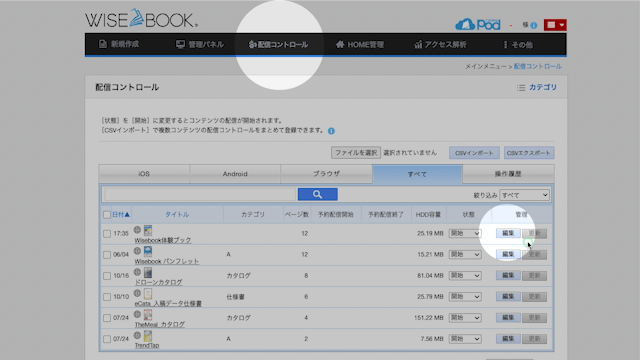The width and height of the screenshot is (640, 360).
Task: Focus the search text field
Action: click(200, 194)
